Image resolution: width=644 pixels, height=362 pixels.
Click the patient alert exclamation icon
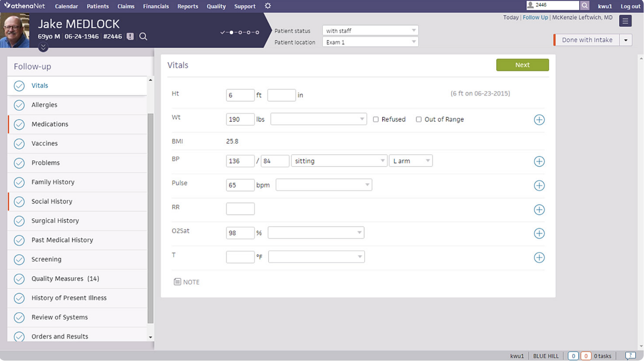click(130, 36)
